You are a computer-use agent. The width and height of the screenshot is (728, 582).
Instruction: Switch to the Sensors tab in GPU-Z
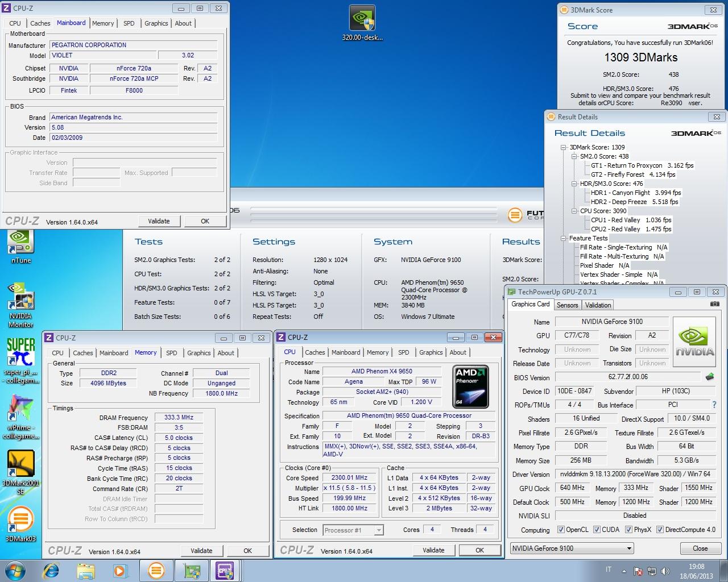click(567, 305)
